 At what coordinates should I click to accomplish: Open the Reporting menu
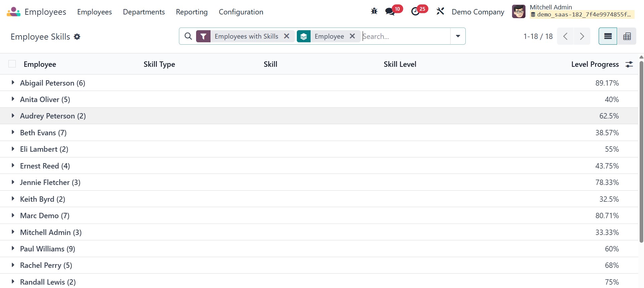(x=192, y=12)
